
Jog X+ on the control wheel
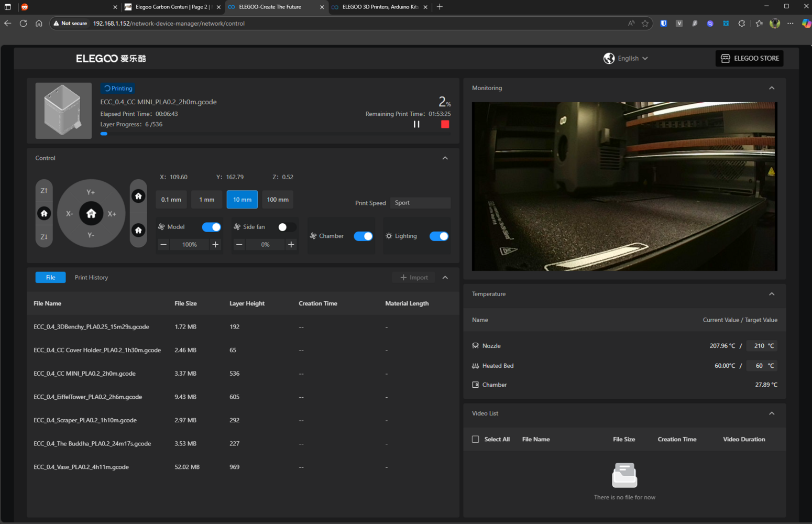(x=112, y=214)
